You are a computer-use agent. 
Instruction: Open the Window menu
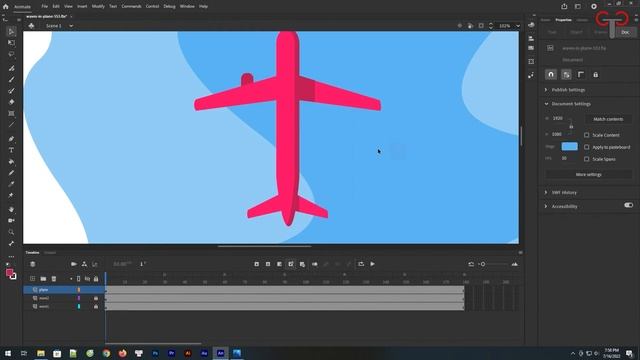[187, 7]
